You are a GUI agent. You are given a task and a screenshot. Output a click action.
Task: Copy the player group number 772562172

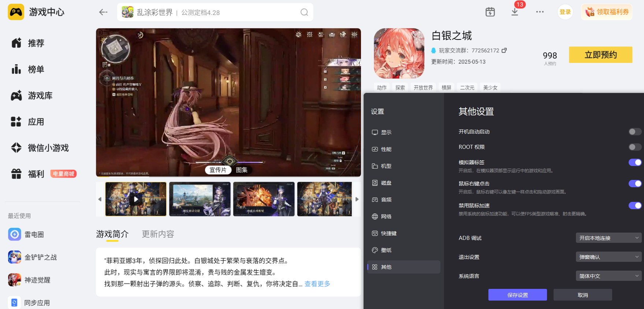pyautogui.click(x=504, y=50)
